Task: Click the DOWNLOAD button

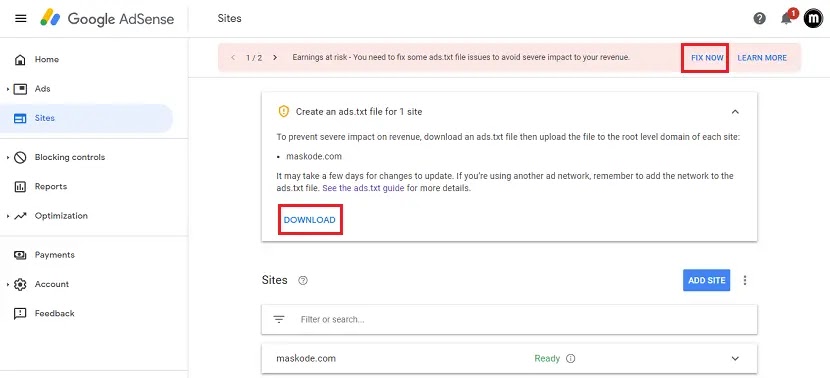Action: point(310,220)
